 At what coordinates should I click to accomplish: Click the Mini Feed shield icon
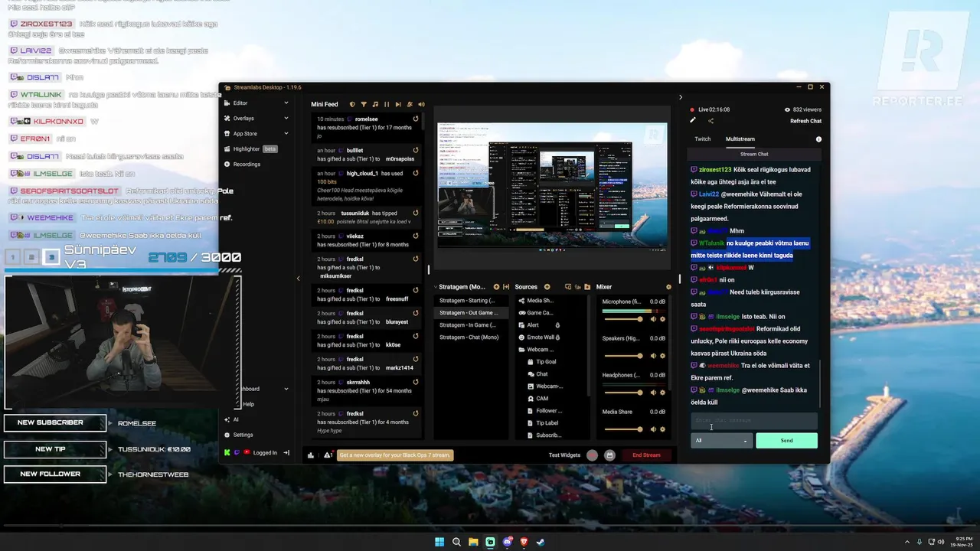click(x=352, y=104)
